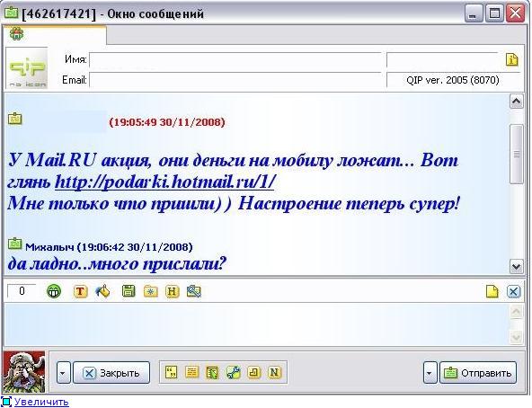Click the send picture icon in toolbar
This screenshot has width=532, height=408.
(x=194, y=291)
